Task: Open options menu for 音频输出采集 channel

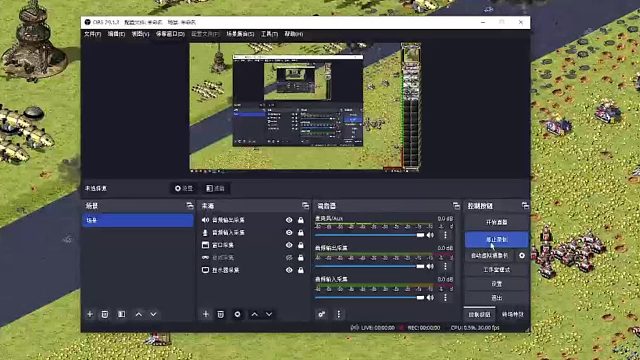Action: point(445,266)
